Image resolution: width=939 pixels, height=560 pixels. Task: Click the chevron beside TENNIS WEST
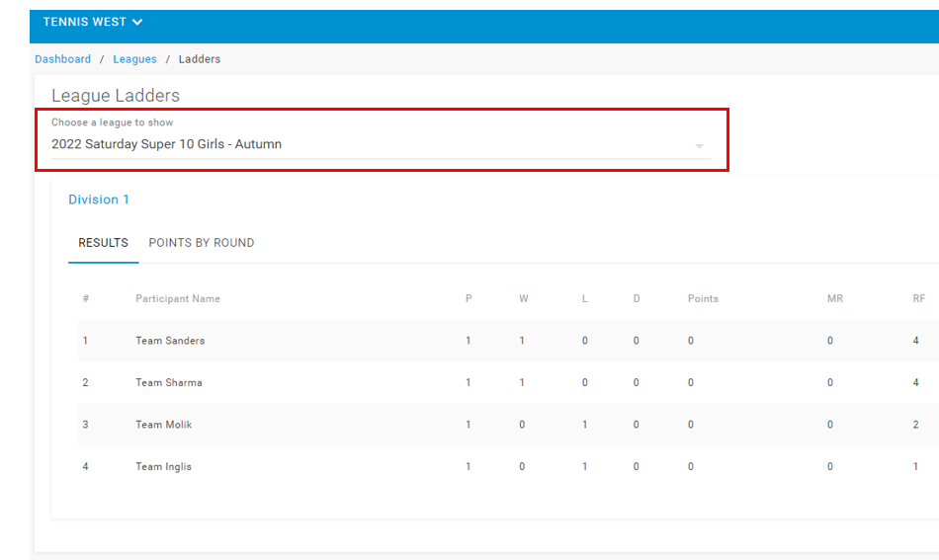(137, 22)
